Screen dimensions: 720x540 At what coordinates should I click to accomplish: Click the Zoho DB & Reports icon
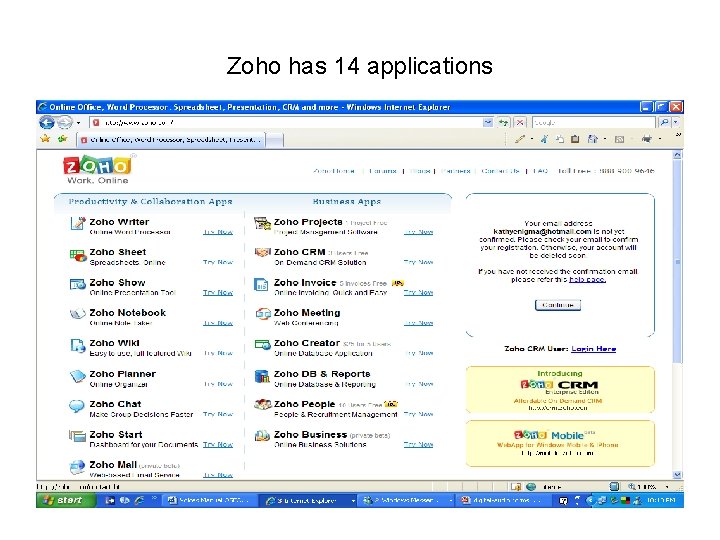point(262,376)
